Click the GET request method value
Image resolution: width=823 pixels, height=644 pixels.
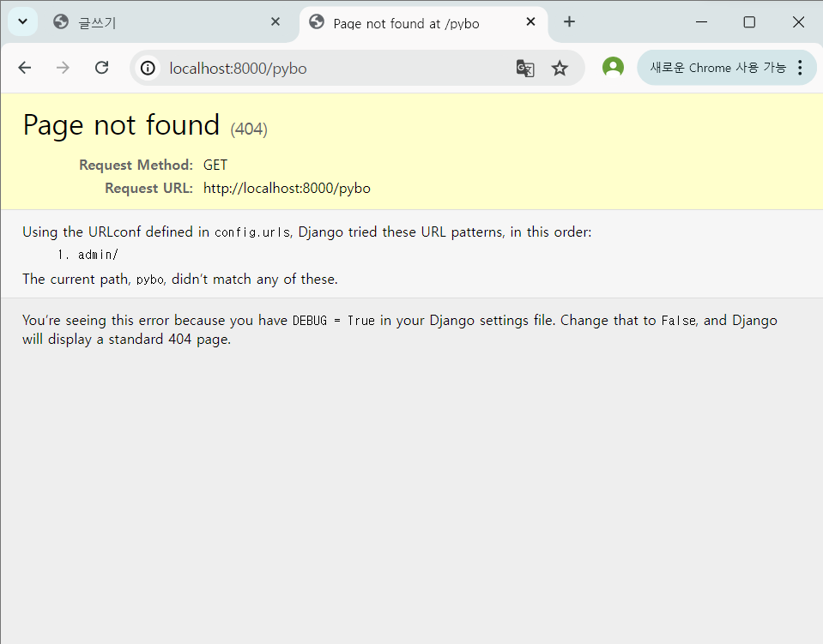point(215,166)
